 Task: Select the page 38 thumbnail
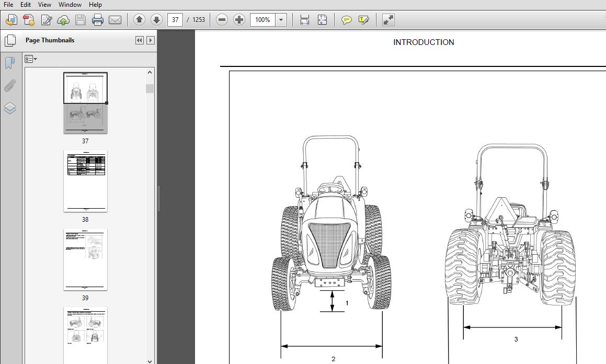[85, 181]
